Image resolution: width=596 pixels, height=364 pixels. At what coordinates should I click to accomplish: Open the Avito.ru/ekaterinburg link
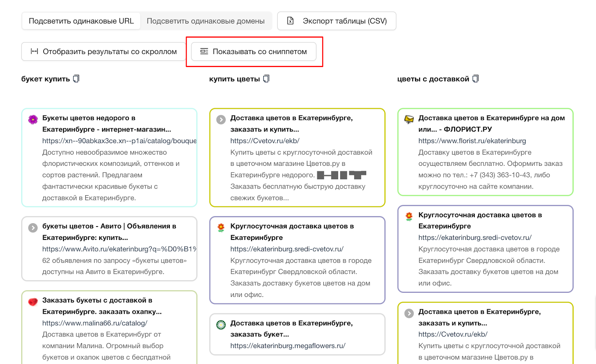pyautogui.click(x=119, y=249)
